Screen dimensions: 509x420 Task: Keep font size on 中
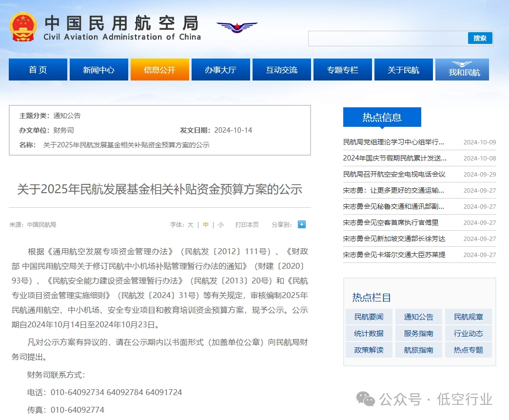click(x=205, y=224)
